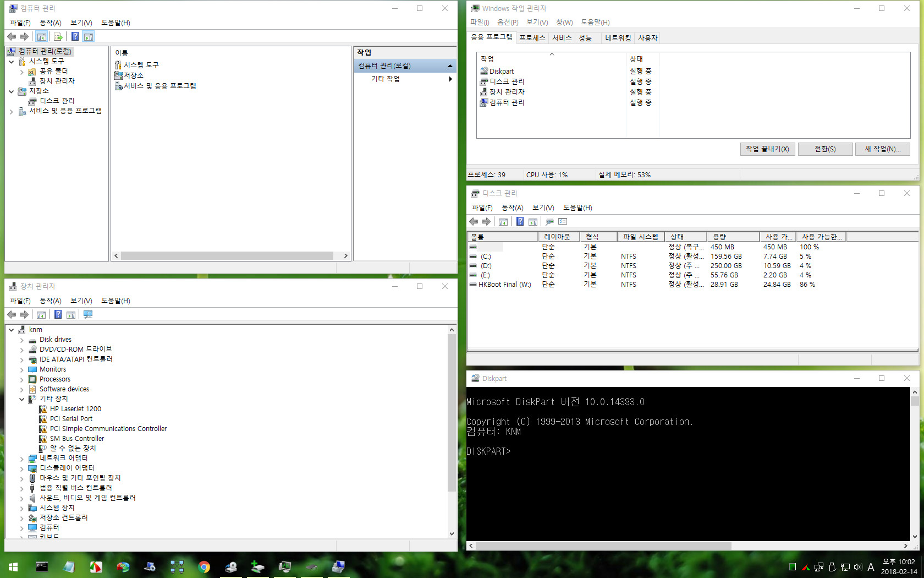Collapse 컴퓨터 관리(로컬) header in 작업 pane
Screen dimensions: 924x578
coord(450,66)
